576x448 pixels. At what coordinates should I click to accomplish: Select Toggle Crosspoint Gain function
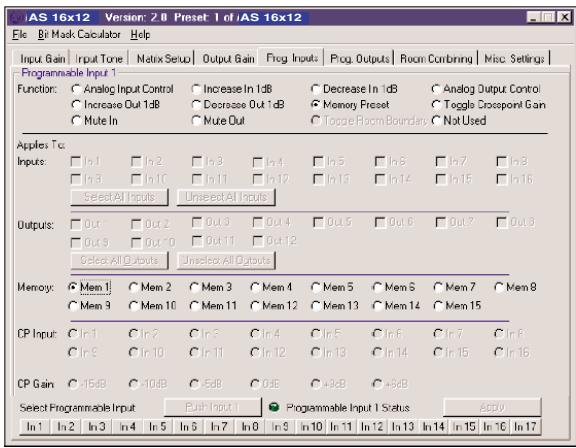489,105
